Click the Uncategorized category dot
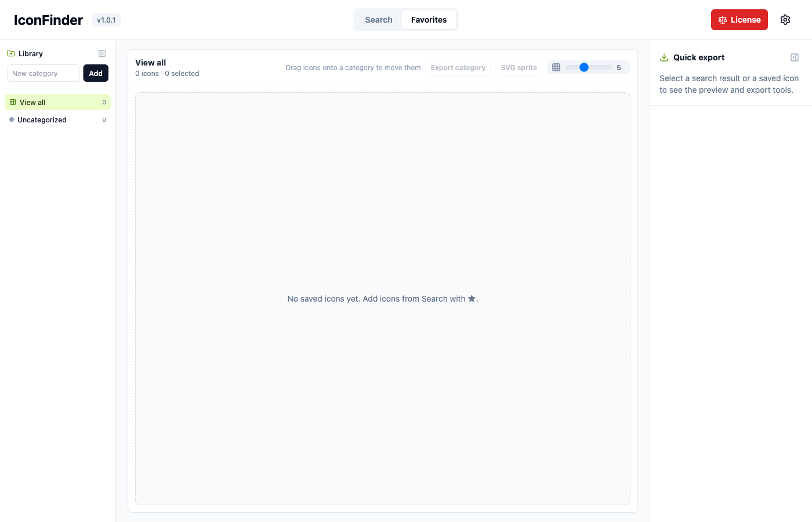812x522 pixels. pyautogui.click(x=12, y=119)
